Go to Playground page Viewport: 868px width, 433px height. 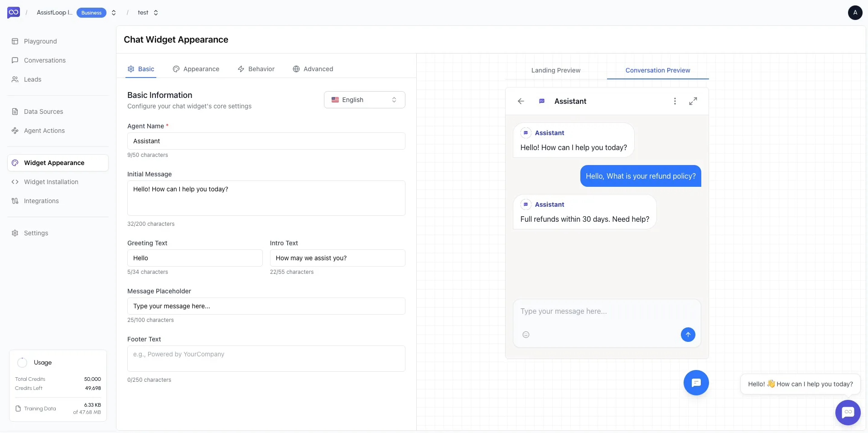click(x=58, y=41)
